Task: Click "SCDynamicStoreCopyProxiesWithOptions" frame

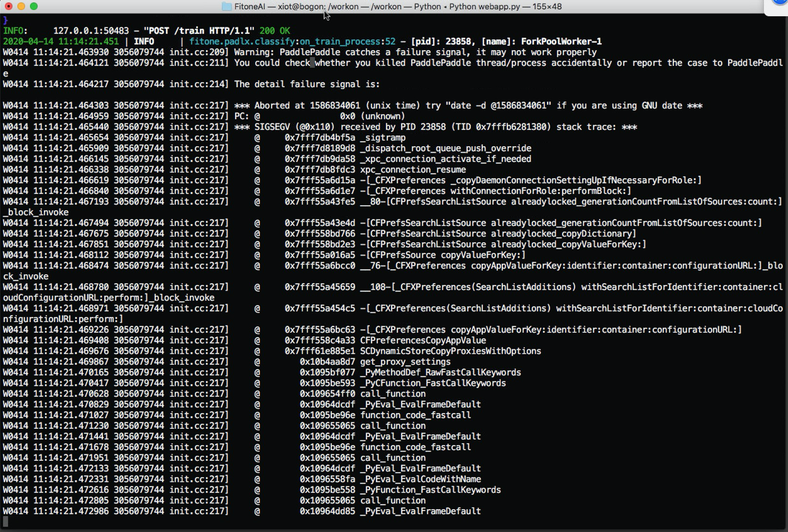Action: (x=451, y=351)
